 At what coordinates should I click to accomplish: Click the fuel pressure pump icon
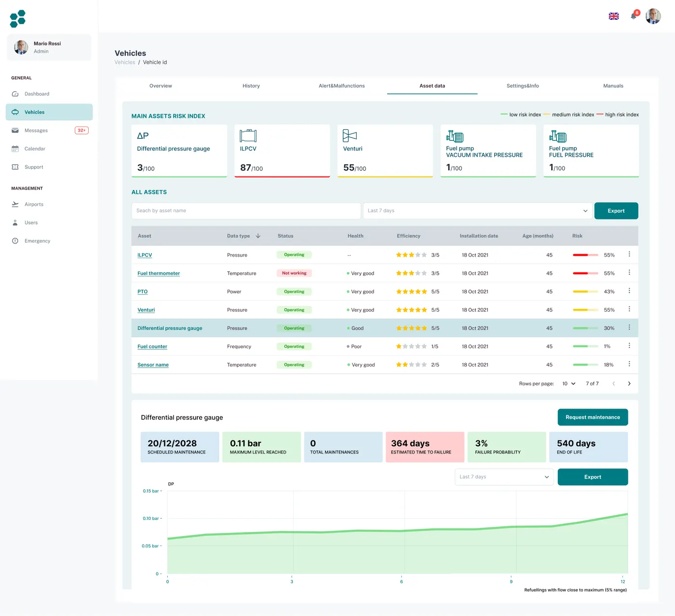pos(558,137)
